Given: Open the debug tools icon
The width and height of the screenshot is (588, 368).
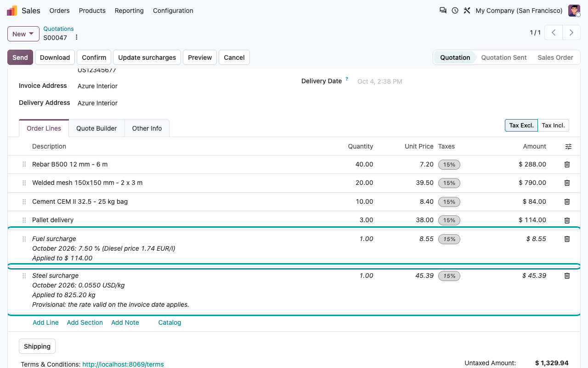Looking at the screenshot, I should click(x=467, y=11).
